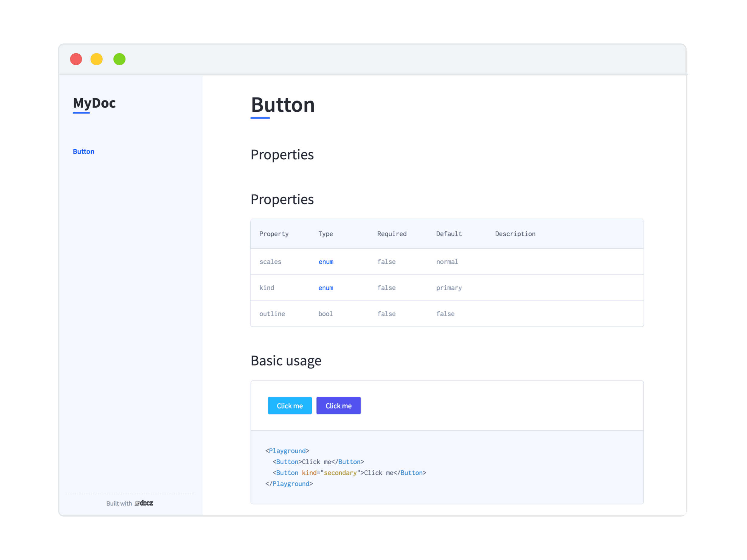This screenshot has width=747, height=560.
Task: Click the primary default value cell
Action: (449, 288)
